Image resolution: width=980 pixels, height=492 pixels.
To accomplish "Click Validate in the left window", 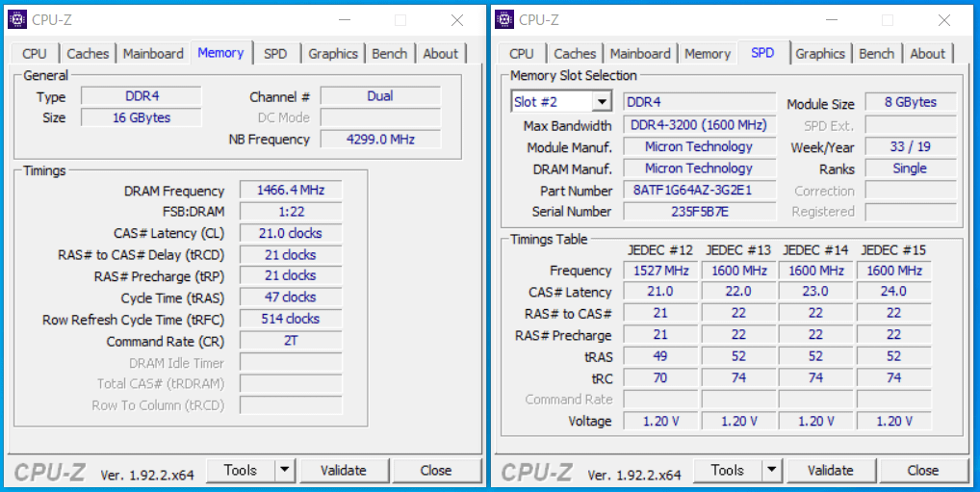I will tap(344, 470).
